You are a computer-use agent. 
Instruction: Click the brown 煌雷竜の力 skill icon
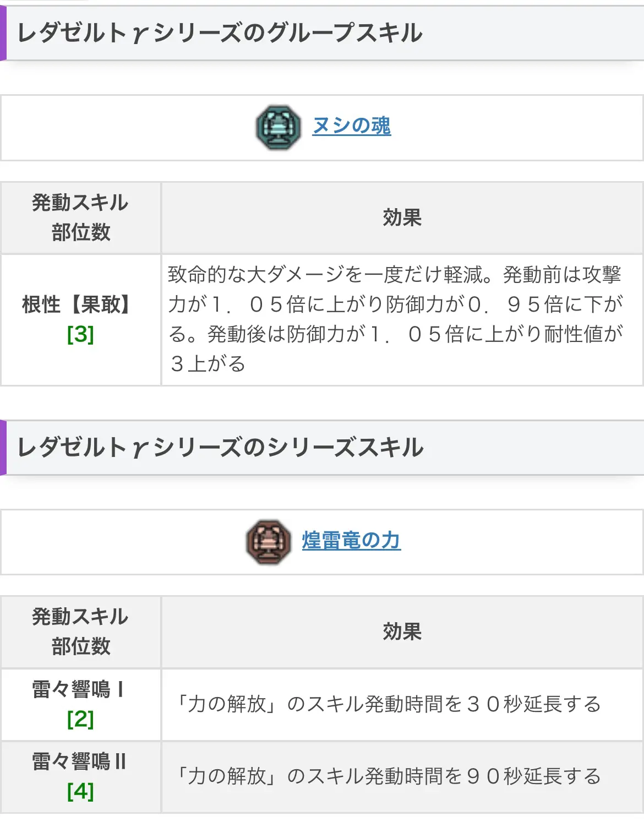268,542
